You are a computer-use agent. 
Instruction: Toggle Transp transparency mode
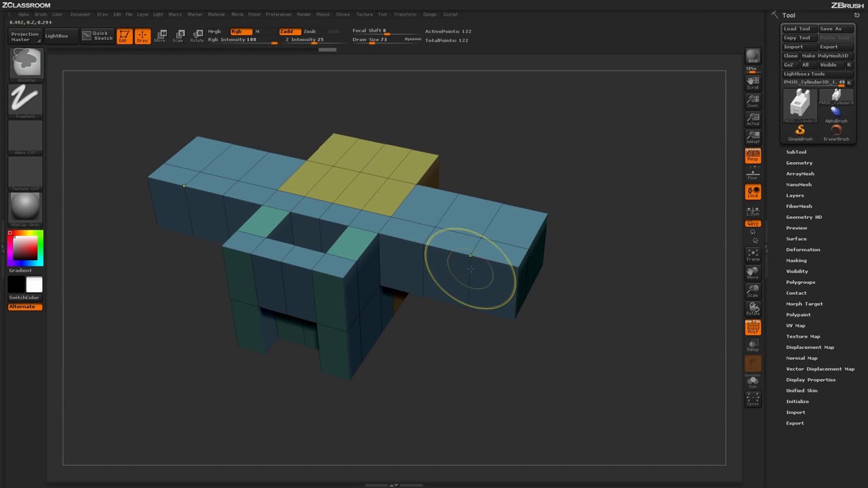753,345
